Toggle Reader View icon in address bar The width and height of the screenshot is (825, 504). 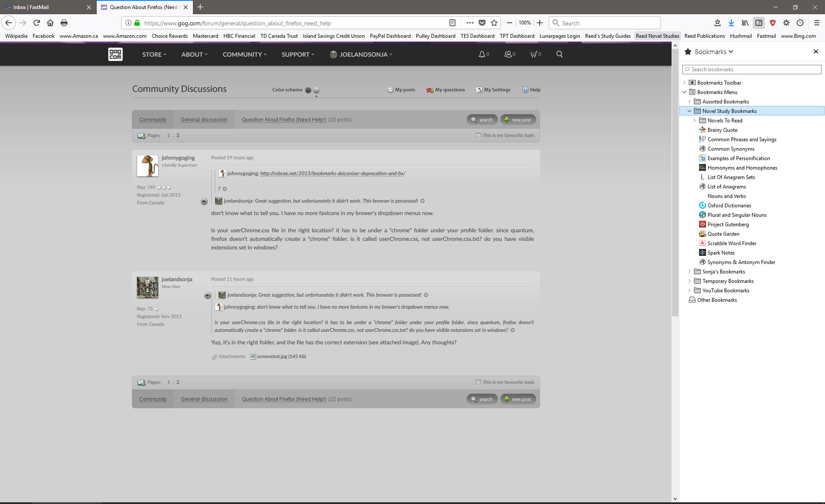pyautogui.click(x=452, y=23)
